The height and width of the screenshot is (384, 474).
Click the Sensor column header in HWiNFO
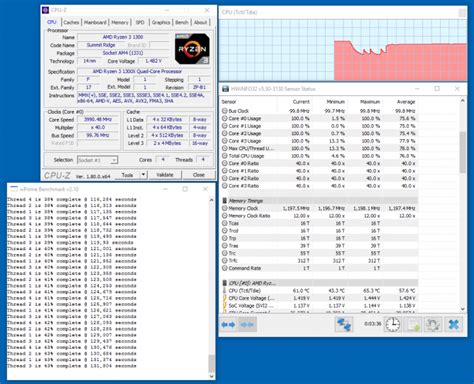[229, 102]
